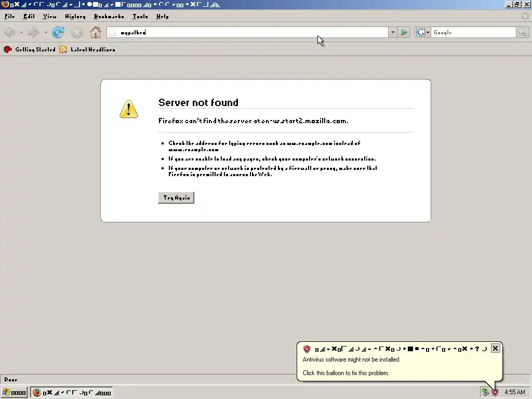Click the Getting Started bookmark icon
Viewport: 532px width, 399px height.
pyautogui.click(x=7, y=49)
